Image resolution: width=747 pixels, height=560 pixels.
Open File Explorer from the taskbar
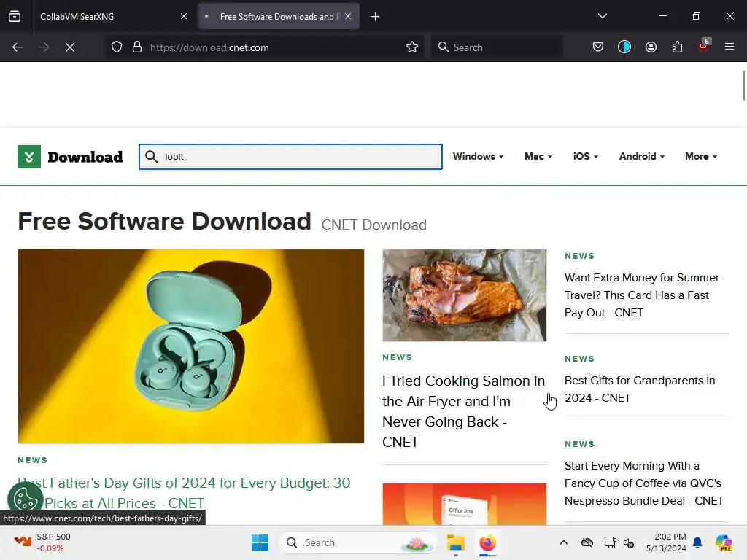455,542
